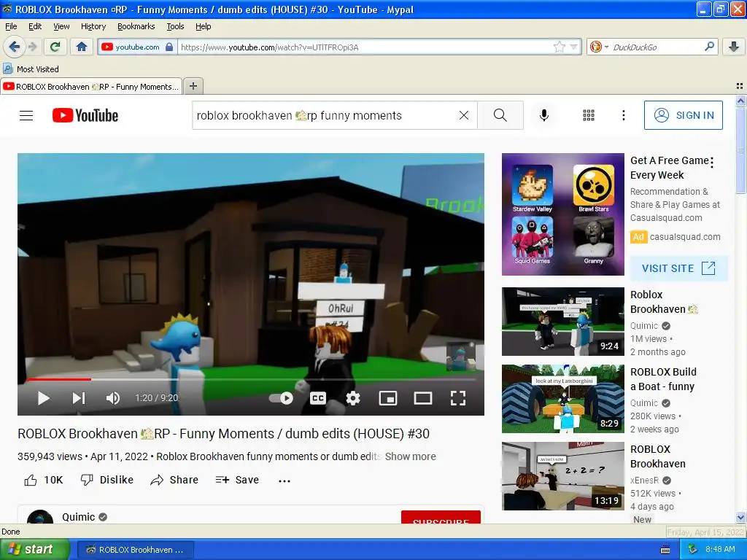747x560 pixels.
Task: Go back with the browser Back arrow
Action: (x=14, y=47)
